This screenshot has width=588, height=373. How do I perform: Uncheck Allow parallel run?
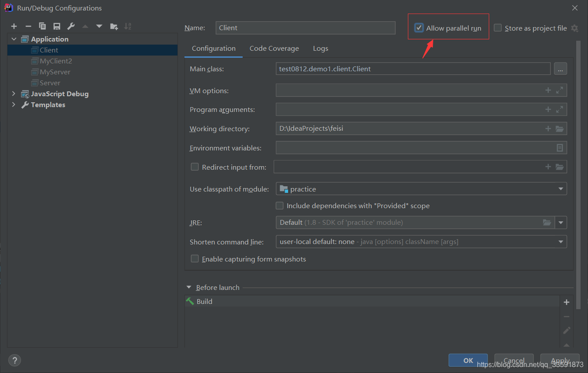(419, 28)
